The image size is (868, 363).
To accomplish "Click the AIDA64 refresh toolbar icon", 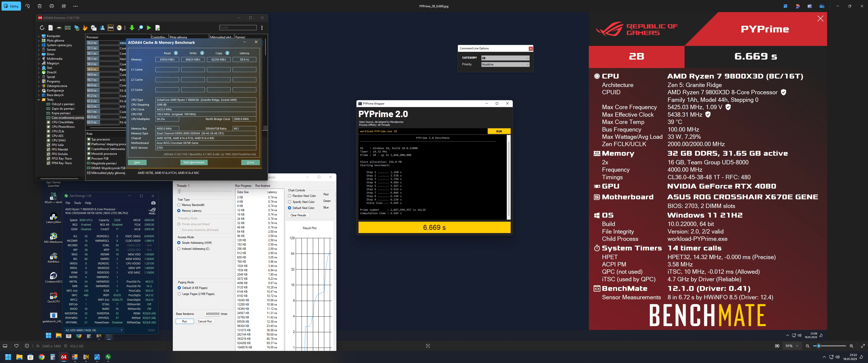I will tap(42, 28).
